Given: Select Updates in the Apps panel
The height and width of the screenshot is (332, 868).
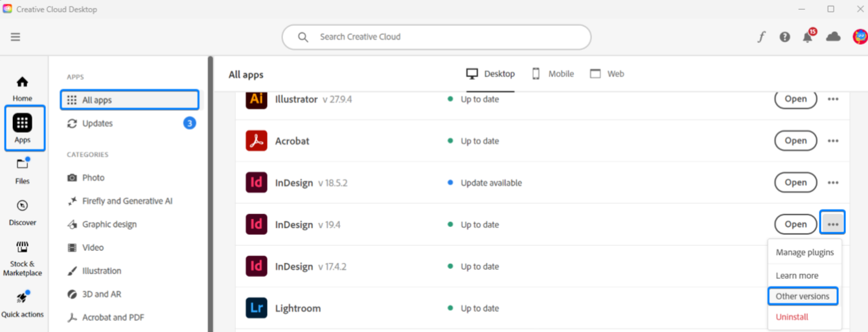Looking at the screenshot, I should (98, 123).
